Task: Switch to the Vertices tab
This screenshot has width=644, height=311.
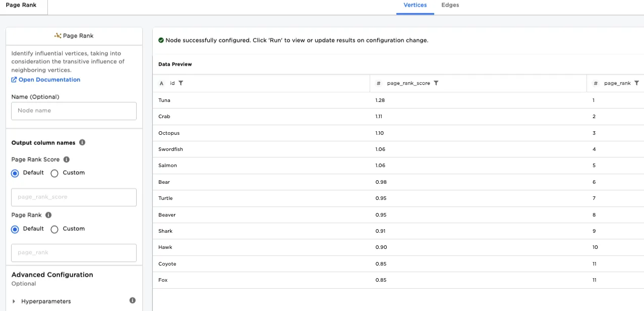Action: (x=415, y=5)
